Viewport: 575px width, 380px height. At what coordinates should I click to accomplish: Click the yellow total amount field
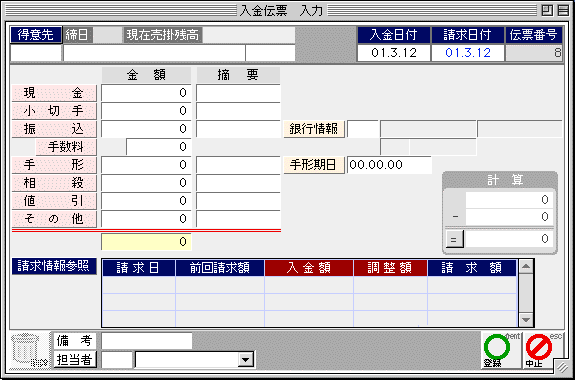[x=146, y=242]
